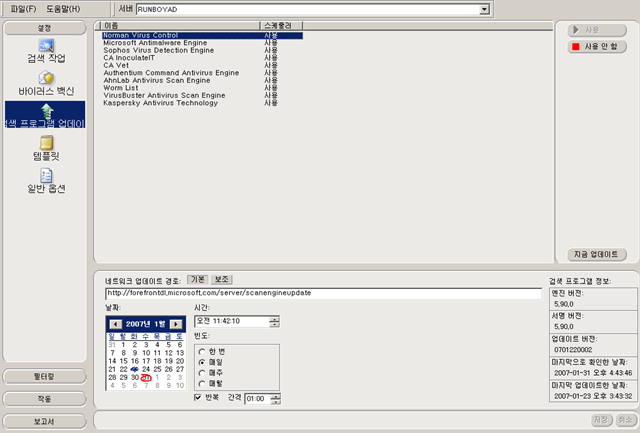
Task: Select red-circled day 31 in calendar
Action: (146, 378)
